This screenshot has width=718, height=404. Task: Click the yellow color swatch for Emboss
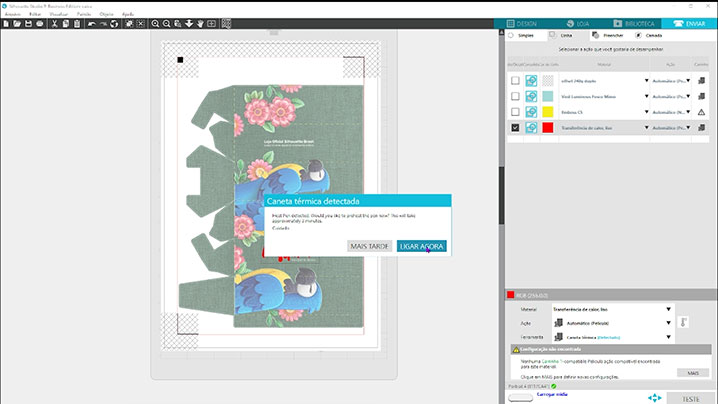click(547, 112)
